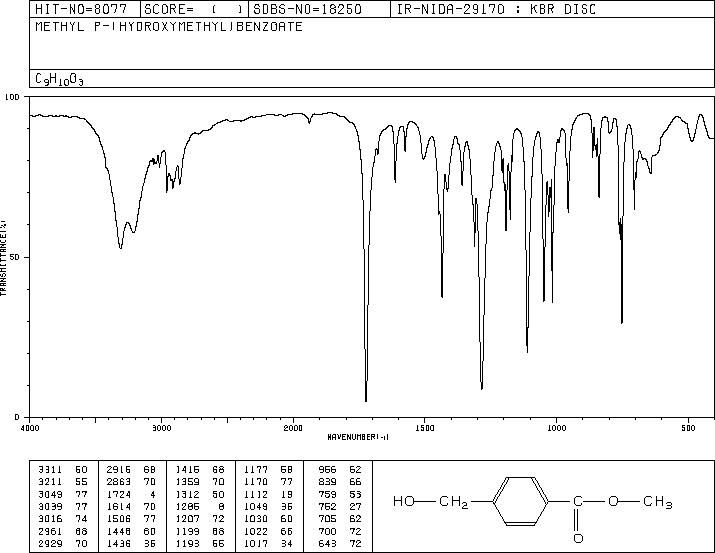
Task: Select the 966 wavenumber value
Action: pyautogui.click(x=327, y=470)
